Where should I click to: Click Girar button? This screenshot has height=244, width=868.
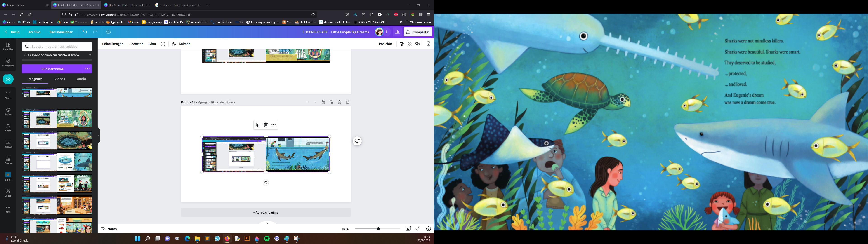click(152, 44)
